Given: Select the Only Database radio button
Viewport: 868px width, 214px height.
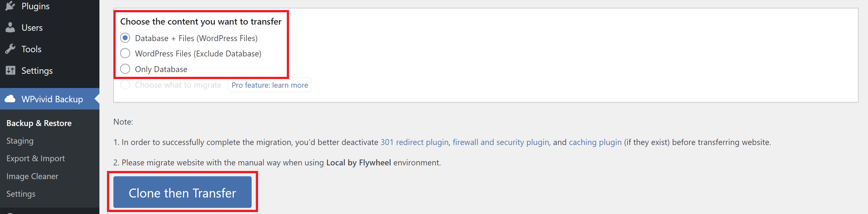Looking at the screenshot, I should 125,69.
